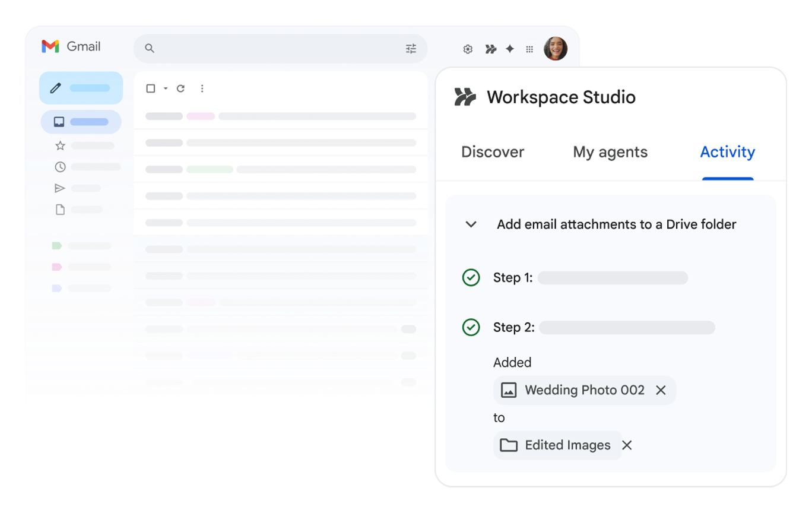Click the Gmail logo

(x=50, y=46)
